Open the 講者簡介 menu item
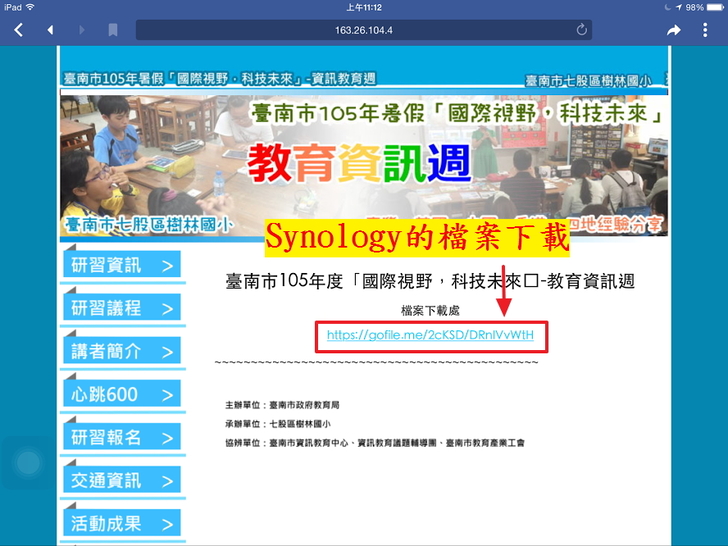 tap(122, 351)
